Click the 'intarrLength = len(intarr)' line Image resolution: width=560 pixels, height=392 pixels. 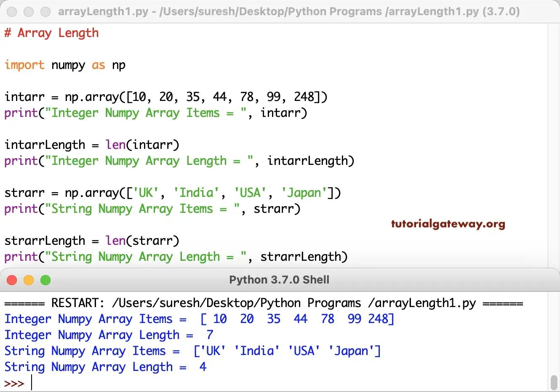point(92,145)
